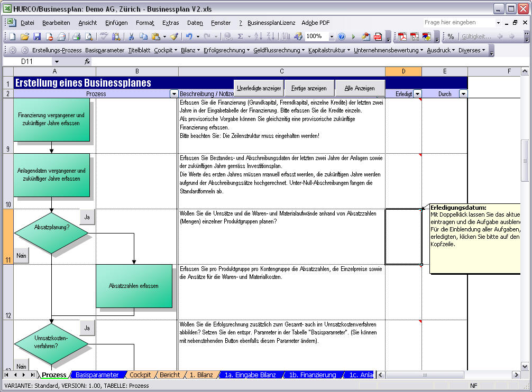Open the BusinessplanLizenz menu
Screen dimensions: 532x392
pyautogui.click(x=271, y=23)
